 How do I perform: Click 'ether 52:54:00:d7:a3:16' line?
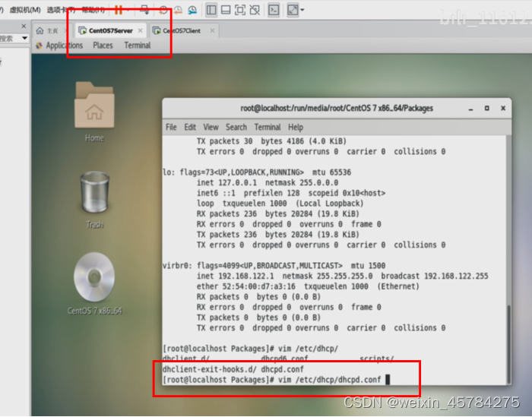[308, 286]
